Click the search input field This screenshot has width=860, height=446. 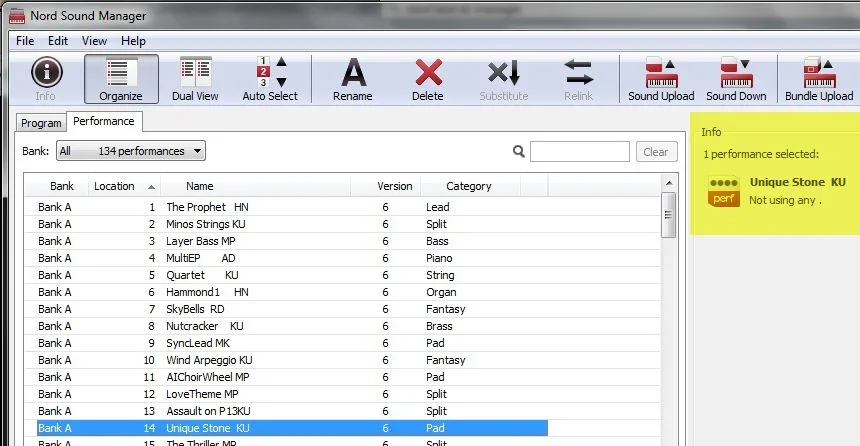[x=580, y=151]
